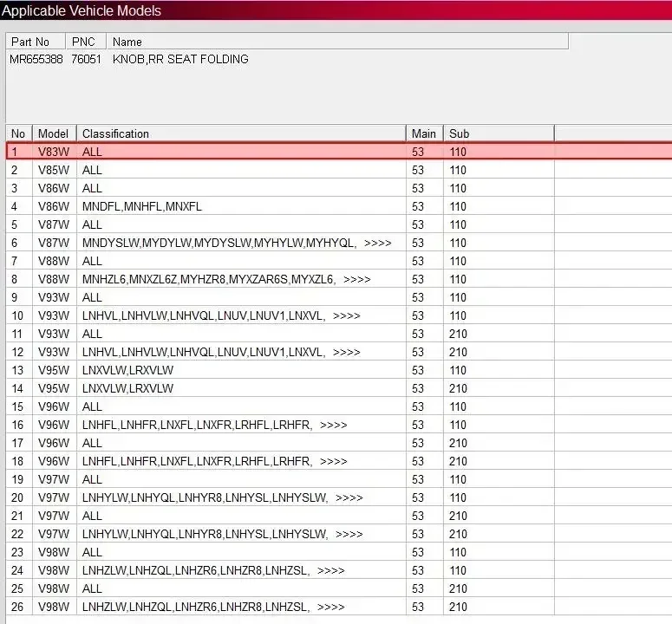Image resolution: width=672 pixels, height=624 pixels.
Task: Select row 2 model V85W
Action: coord(339,170)
